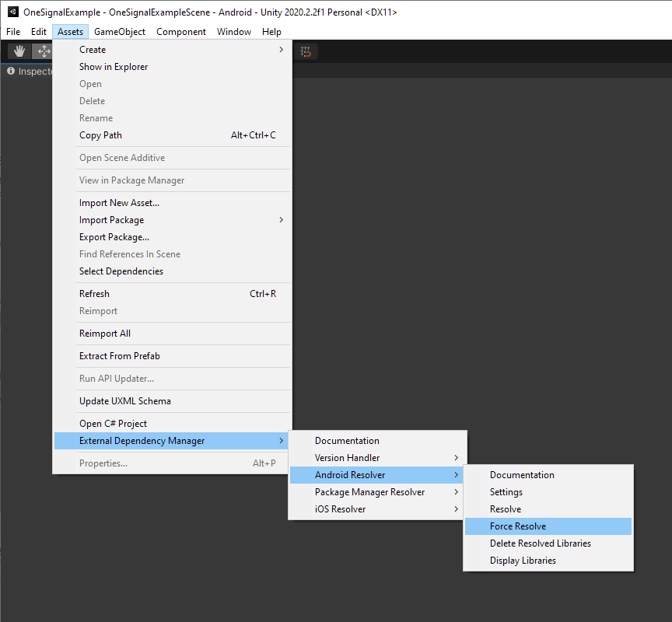This screenshot has width=672, height=622.
Task: Open the File menu
Action: pyautogui.click(x=13, y=32)
